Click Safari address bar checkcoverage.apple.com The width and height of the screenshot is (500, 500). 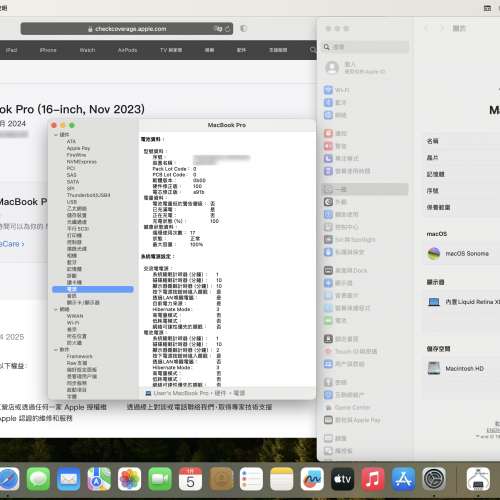(x=127, y=29)
